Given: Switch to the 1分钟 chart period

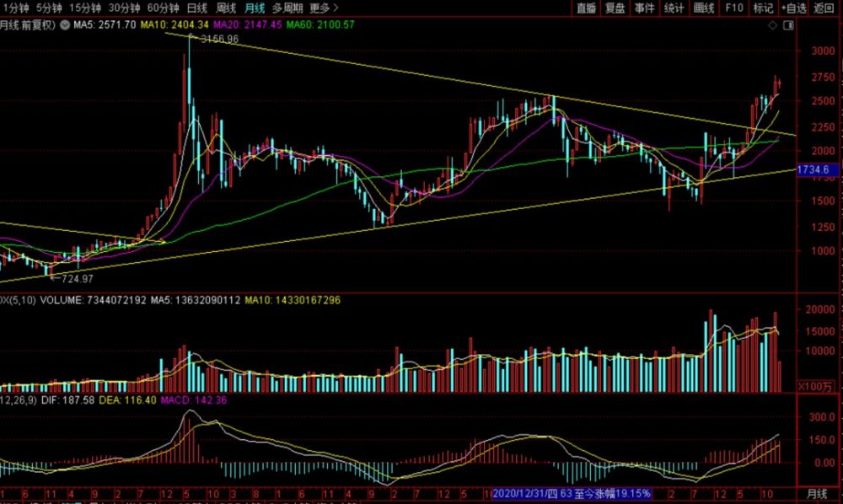Looking at the screenshot, I should point(14,8).
